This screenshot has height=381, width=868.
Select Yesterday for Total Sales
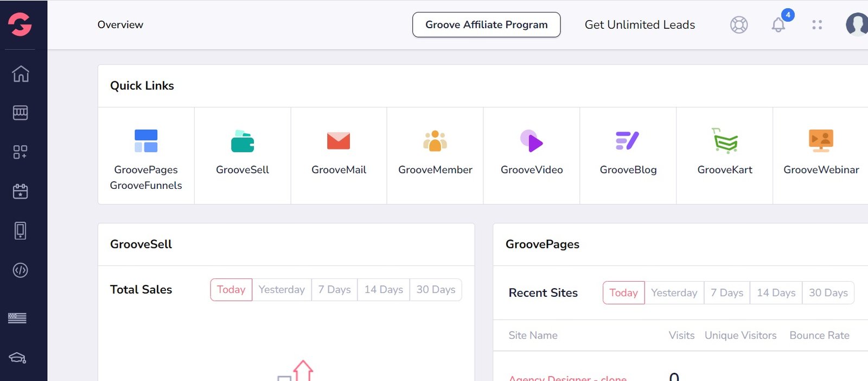[282, 290]
